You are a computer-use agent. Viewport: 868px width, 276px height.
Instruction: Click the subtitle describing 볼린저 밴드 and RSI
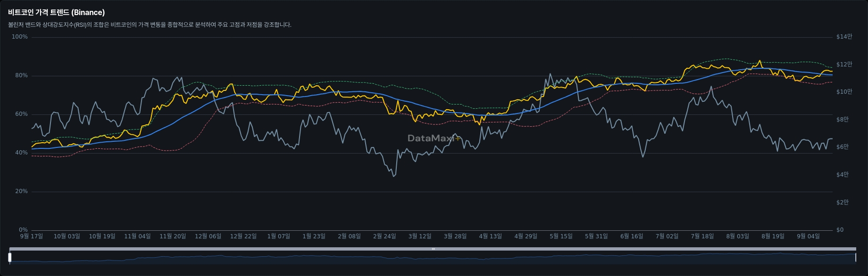[150, 25]
